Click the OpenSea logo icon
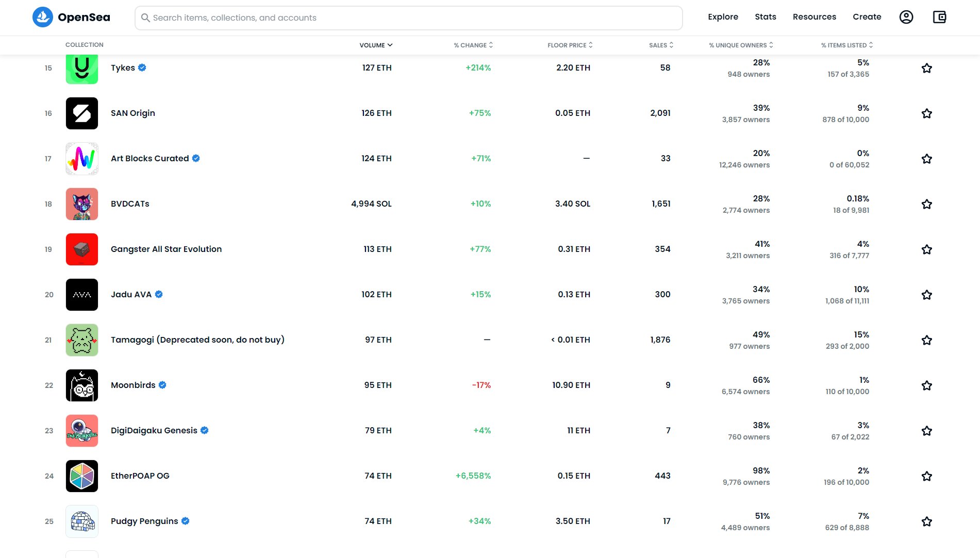Screen dimensions: 980x558 pos(43,17)
